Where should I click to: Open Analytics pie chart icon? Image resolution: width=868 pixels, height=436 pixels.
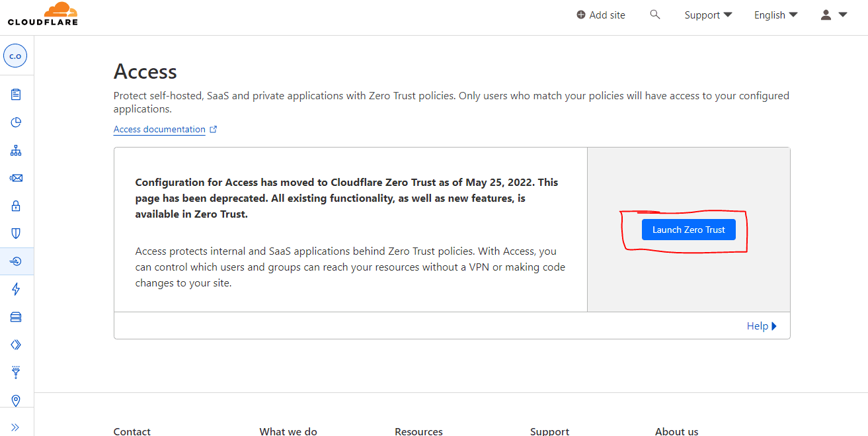click(x=16, y=122)
